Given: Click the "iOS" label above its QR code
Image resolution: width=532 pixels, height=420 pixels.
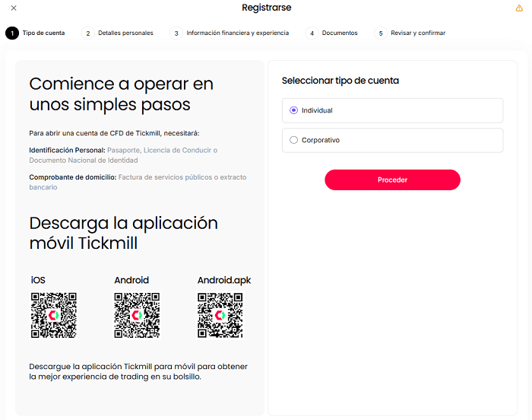Looking at the screenshot, I should point(38,280).
